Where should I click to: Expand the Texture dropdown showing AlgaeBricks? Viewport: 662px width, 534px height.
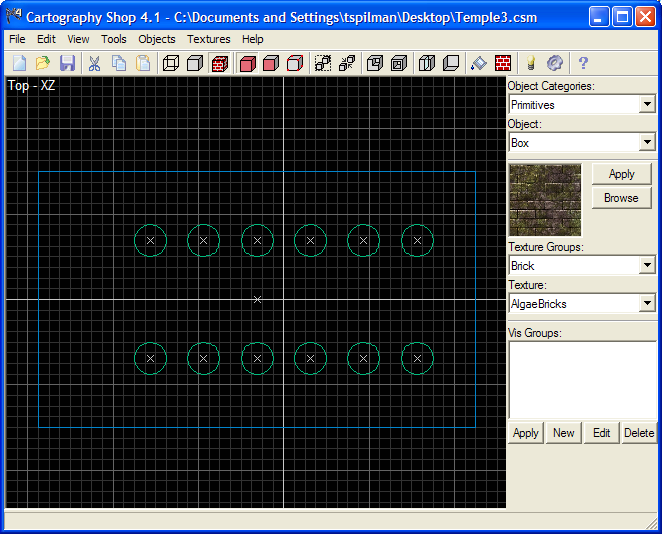coord(647,304)
